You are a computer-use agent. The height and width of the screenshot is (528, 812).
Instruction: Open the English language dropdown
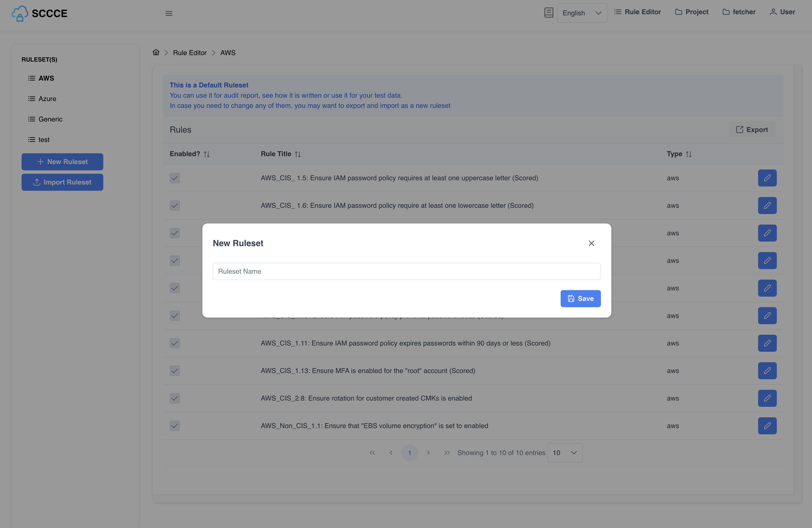[x=582, y=13]
